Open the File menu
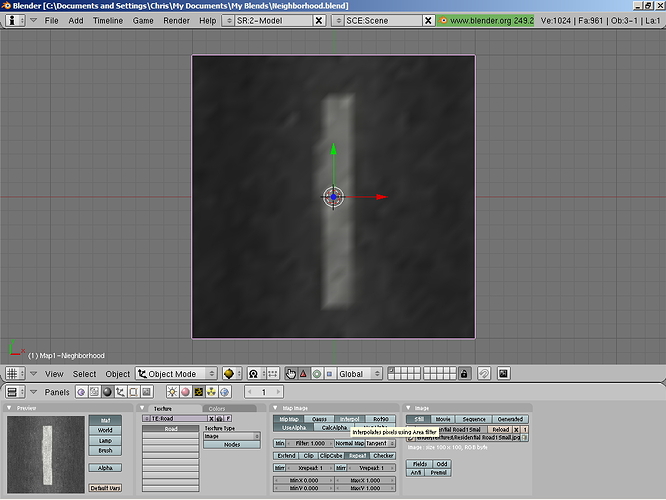 [51, 20]
